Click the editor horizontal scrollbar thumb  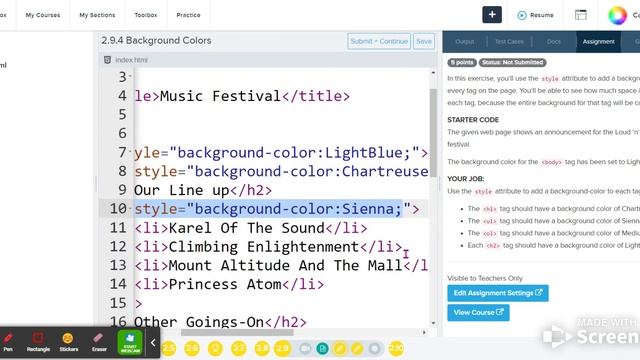coord(237,333)
